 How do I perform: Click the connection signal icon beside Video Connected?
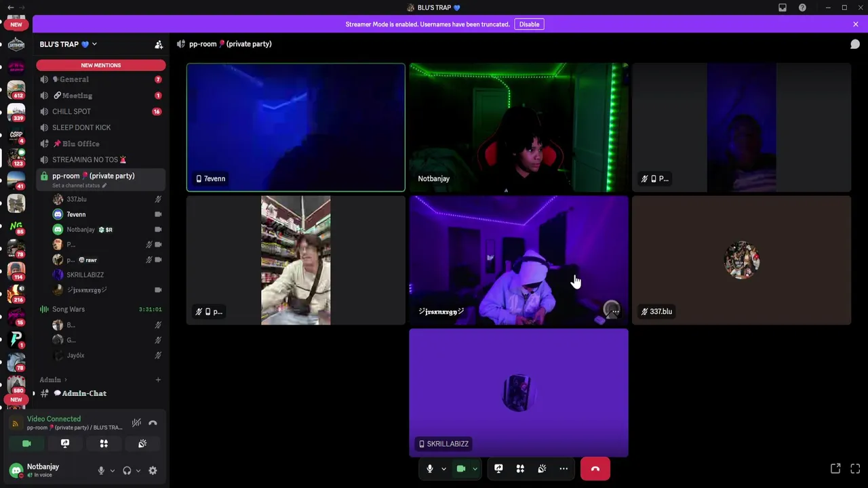pos(16,424)
